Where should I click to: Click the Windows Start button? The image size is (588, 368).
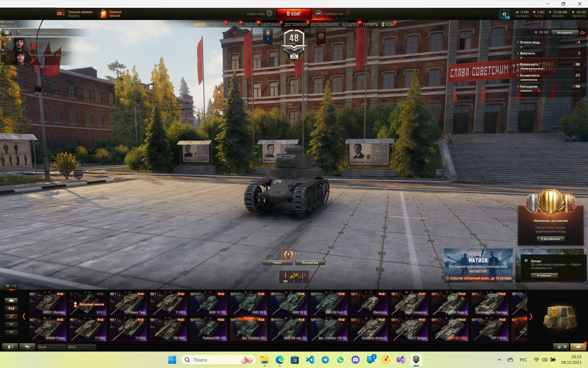click(172, 360)
